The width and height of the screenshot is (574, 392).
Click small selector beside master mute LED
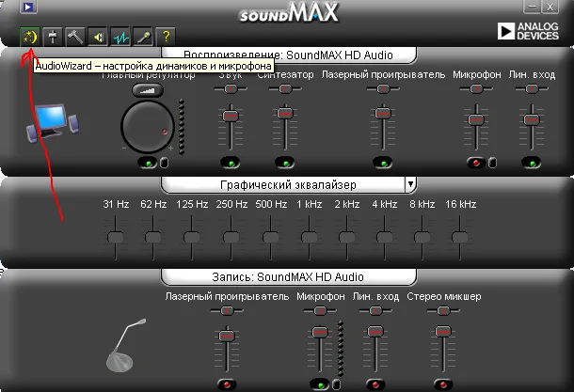click(165, 163)
